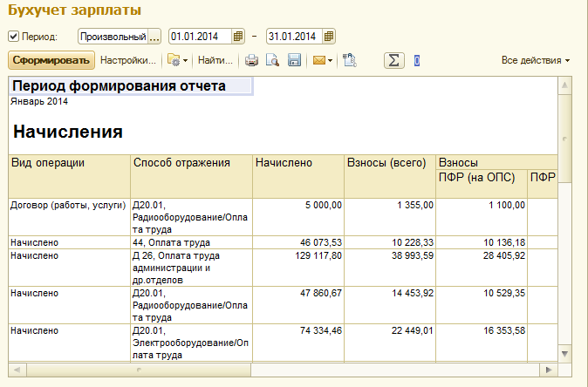Toggle the sum Σ button
This screenshot has height=387, width=588.
click(x=394, y=60)
